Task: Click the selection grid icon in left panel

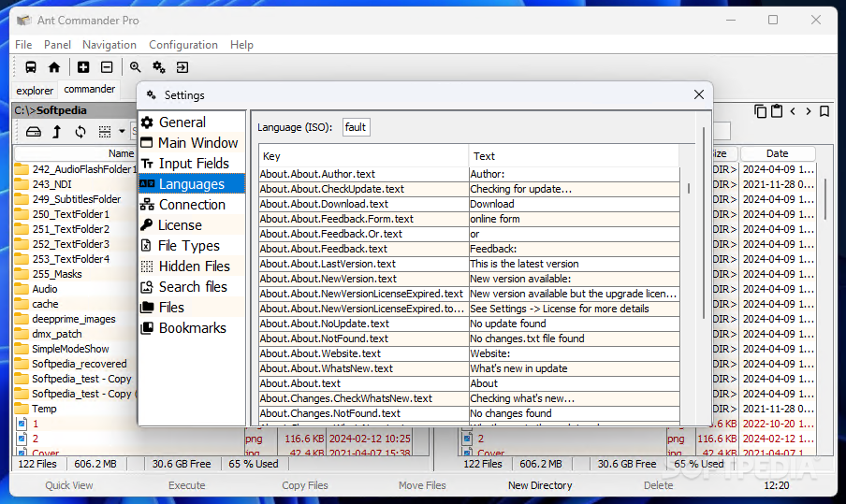Action: tap(105, 132)
